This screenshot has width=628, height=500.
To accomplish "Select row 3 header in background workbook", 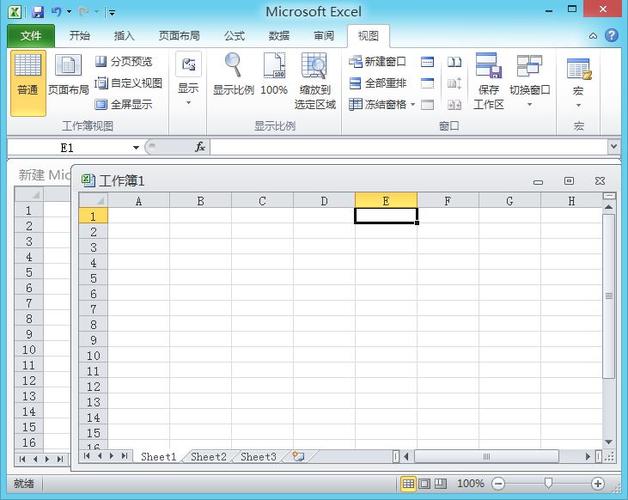I will point(29,241).
